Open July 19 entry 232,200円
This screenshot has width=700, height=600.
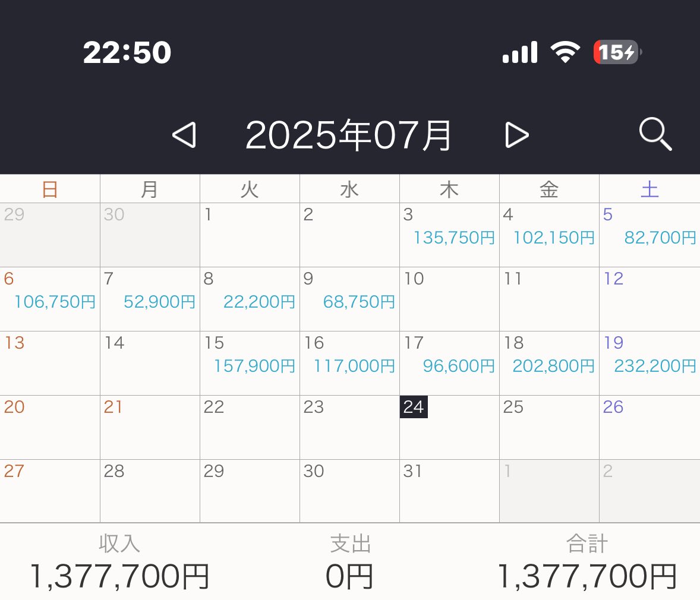click(x=649, y=363)
